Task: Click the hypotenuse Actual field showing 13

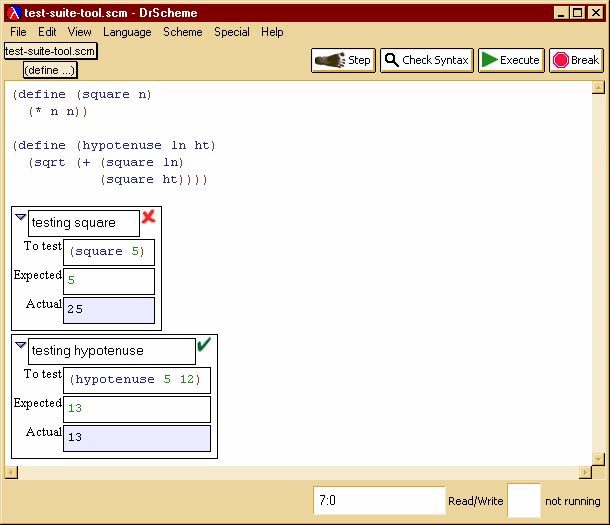Action: (137, 438)
